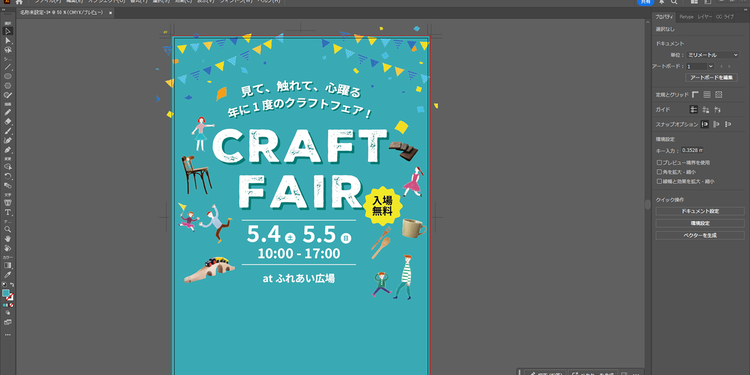This screenshot has width=750, height=375.
Task: Click the arrange documents icon in top bar
Action: (x=694, y=2)
